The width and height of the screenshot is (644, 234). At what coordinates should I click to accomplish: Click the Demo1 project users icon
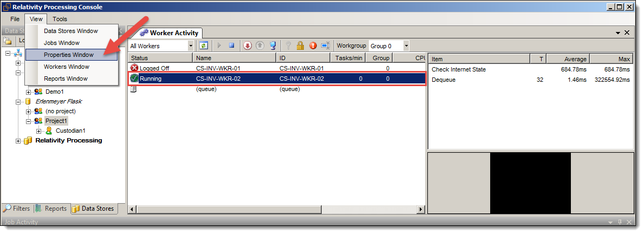38,92
